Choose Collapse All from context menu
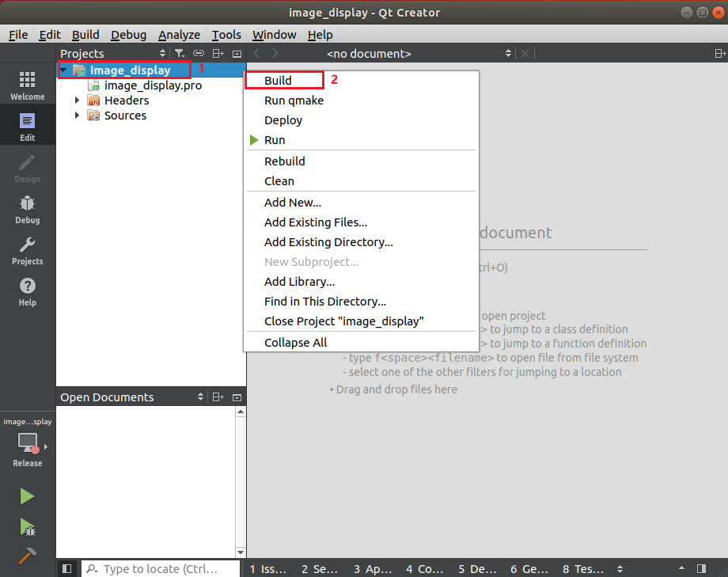 [x=361, y=343]
